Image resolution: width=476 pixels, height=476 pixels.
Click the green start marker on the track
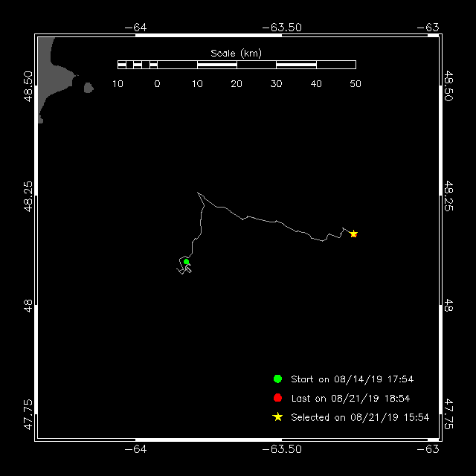coord(186,262)
